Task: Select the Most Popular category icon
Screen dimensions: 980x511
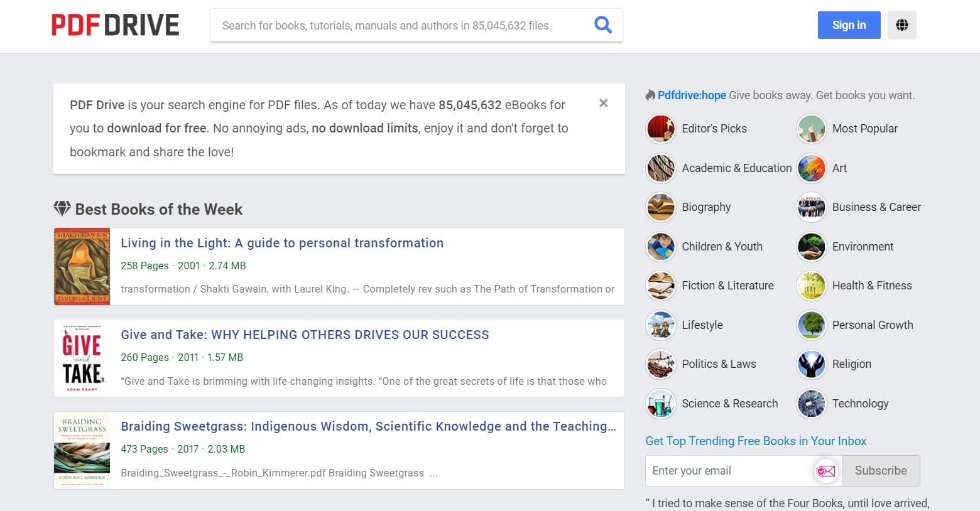Action: tap(811, 128)
